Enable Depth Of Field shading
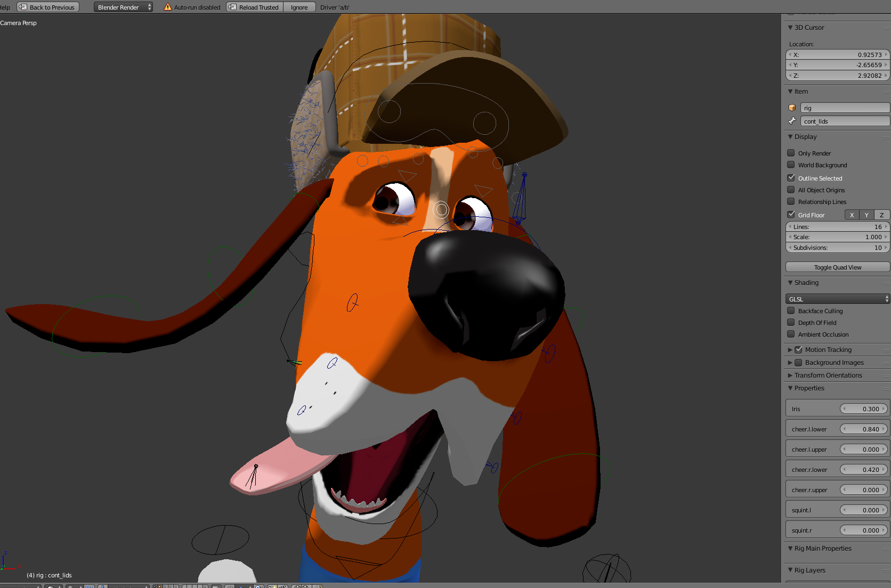This screenshot has width=891, height=588. (791, 322)
